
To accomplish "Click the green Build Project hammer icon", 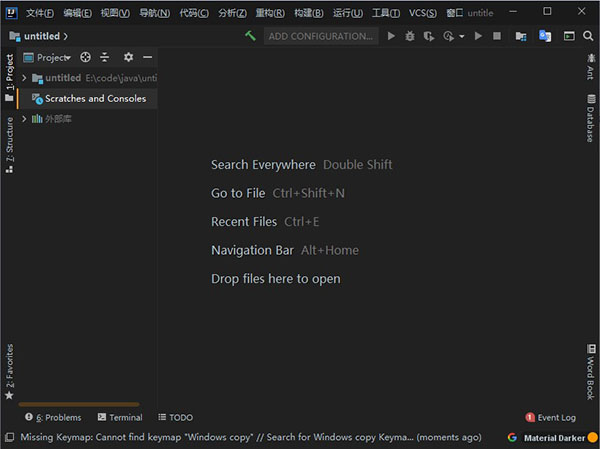I will click(x=250, y=36).
